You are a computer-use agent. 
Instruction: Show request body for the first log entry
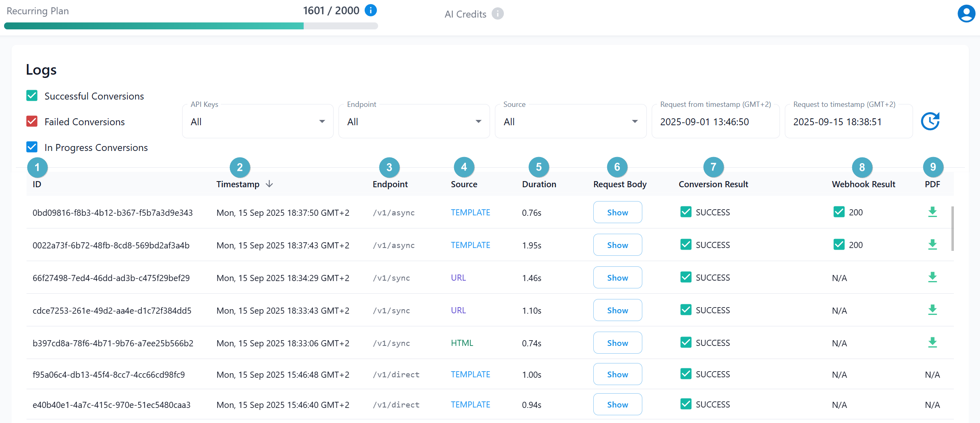click(617, 212)
